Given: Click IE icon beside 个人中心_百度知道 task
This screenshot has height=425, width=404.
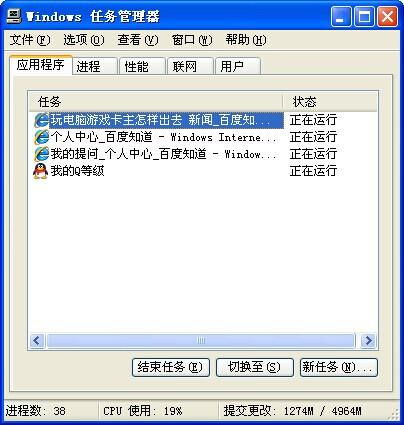Looking at the screenshot, I should [41, 137].
